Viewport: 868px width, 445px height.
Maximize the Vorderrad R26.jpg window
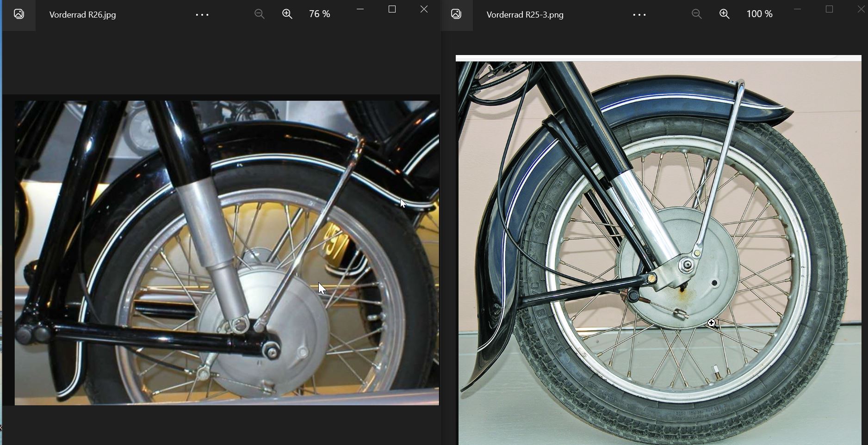[392, 9]
